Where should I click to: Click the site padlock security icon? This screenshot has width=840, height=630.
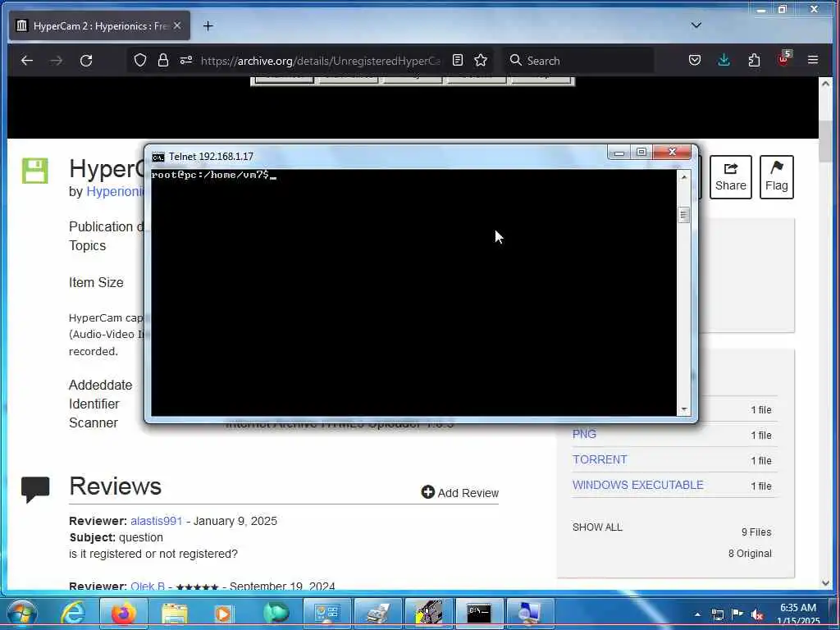pos(163,61)
